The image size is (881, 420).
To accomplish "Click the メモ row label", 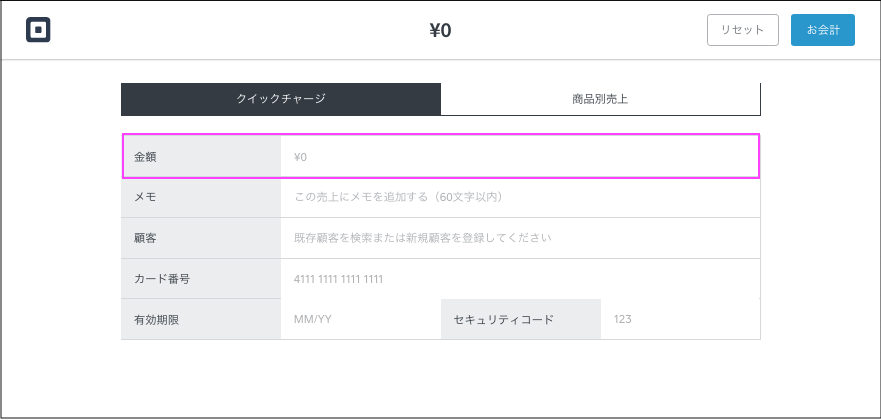I will (x=201, y=197).
